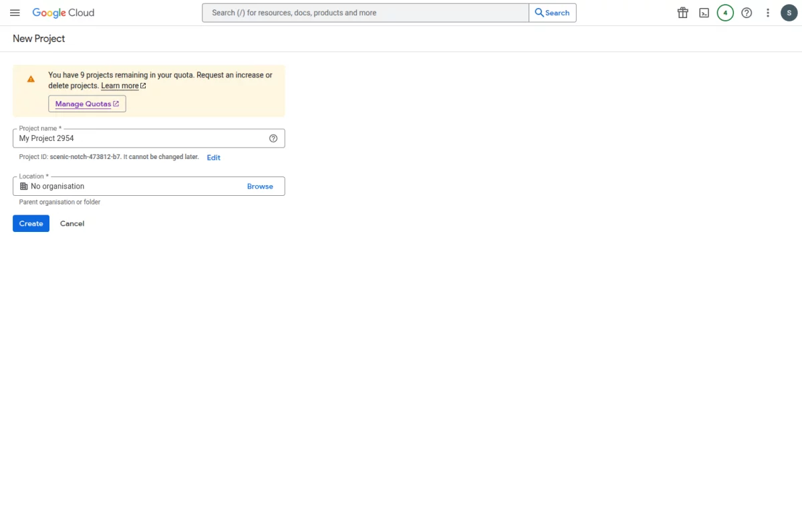Select the Project name text field
This screenshot has height=532, width=802.
coord(134,138)
